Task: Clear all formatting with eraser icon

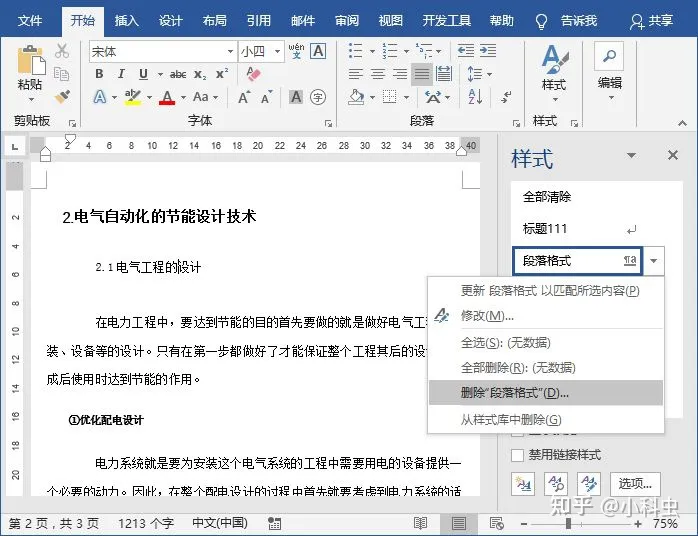Action: point(253,73)
